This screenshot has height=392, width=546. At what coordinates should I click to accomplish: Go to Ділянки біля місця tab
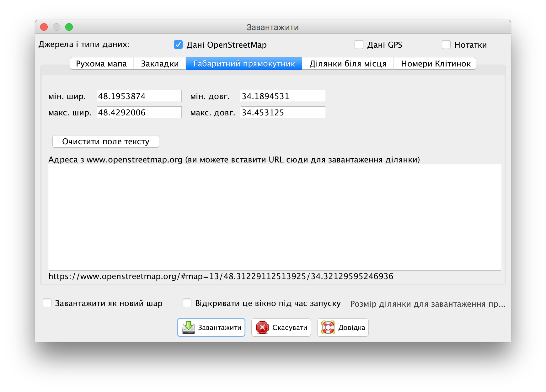click(348, 64)
